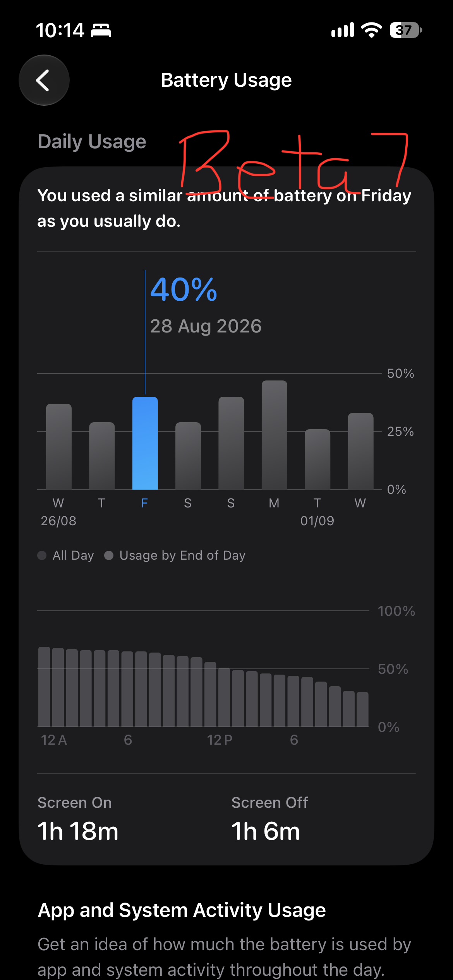Select the Wednesday 26/08 usage bar
This screenshot has width=453, height=980.
coord(59,447)
